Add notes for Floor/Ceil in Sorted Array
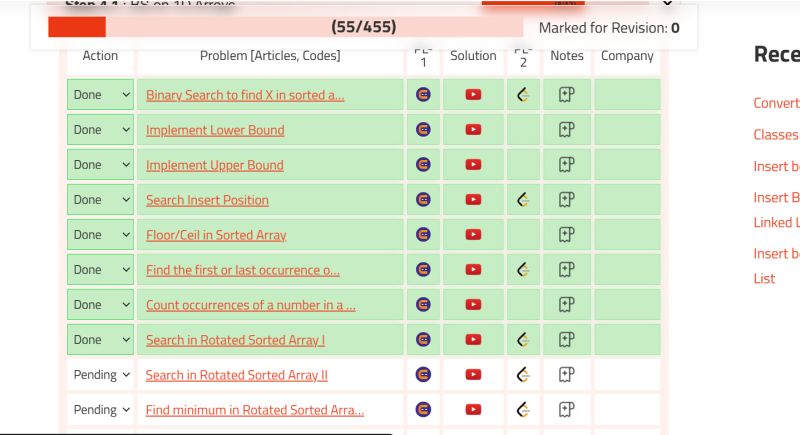 (x=566, y=235)
